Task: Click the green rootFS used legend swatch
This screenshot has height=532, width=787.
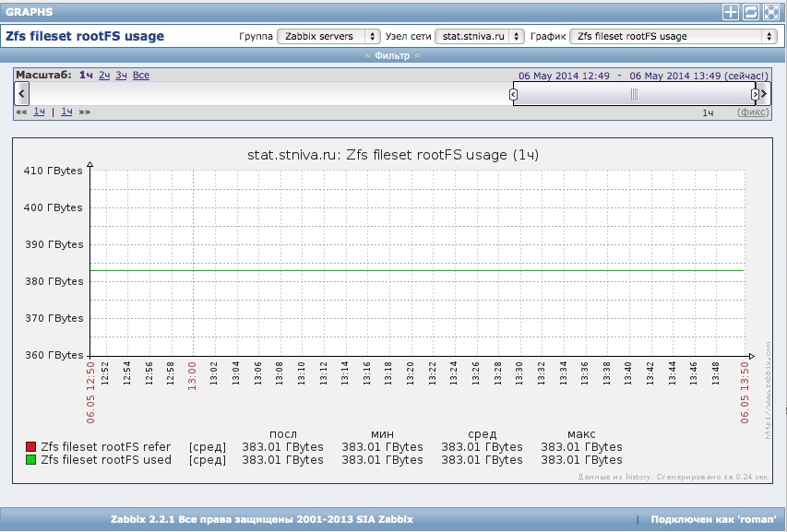Action: [30, 459]
